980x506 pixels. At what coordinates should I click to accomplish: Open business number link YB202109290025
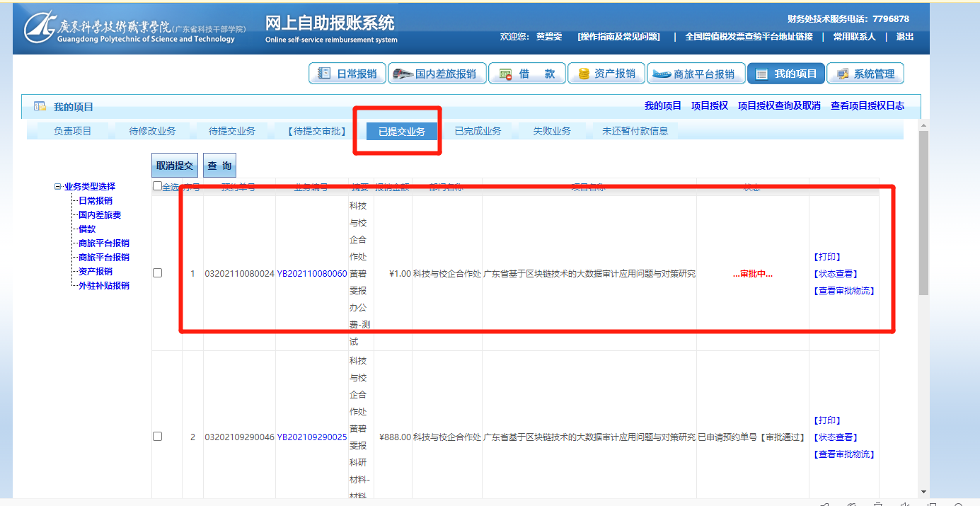point(312,437)
